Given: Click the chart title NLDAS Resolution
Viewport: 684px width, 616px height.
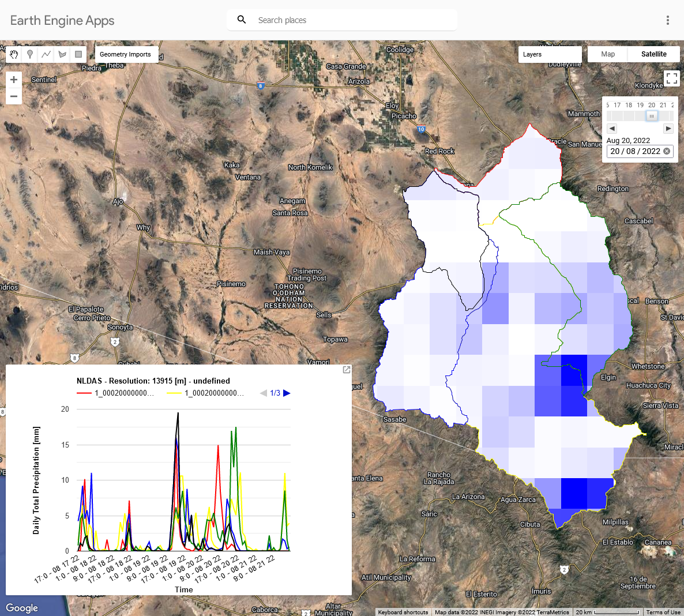Looking at the screenshot, I should tap(153, 381).
